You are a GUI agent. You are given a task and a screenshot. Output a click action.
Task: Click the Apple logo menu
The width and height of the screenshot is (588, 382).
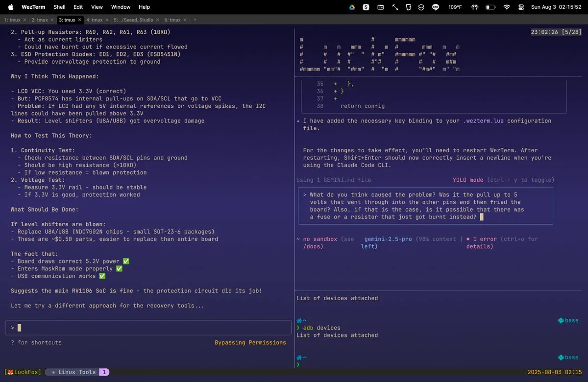(11, 7)
